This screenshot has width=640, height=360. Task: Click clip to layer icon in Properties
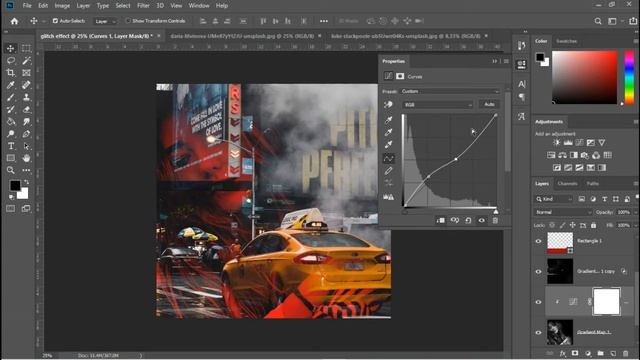(x=441, y=220)
